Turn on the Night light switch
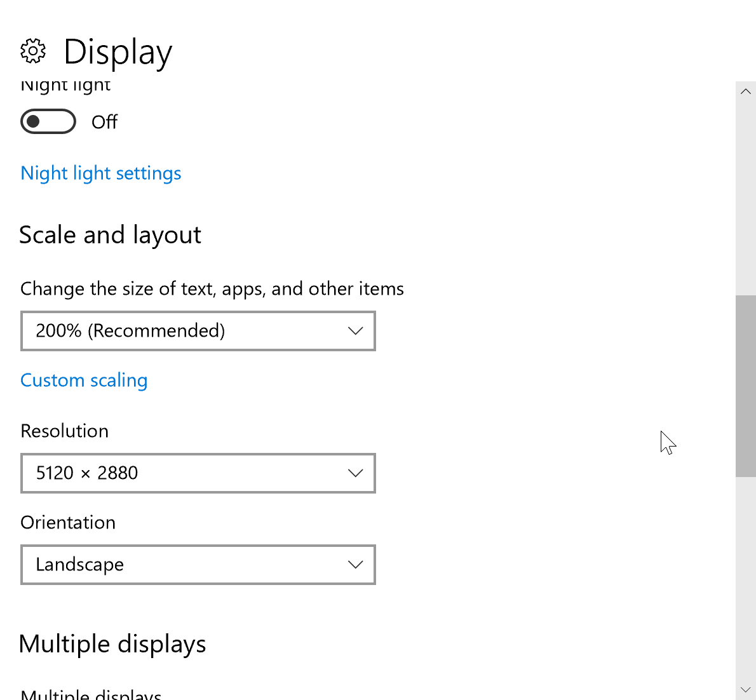This screenshot has height=700, width=756. pyautogui.click(x=48, y=121)
